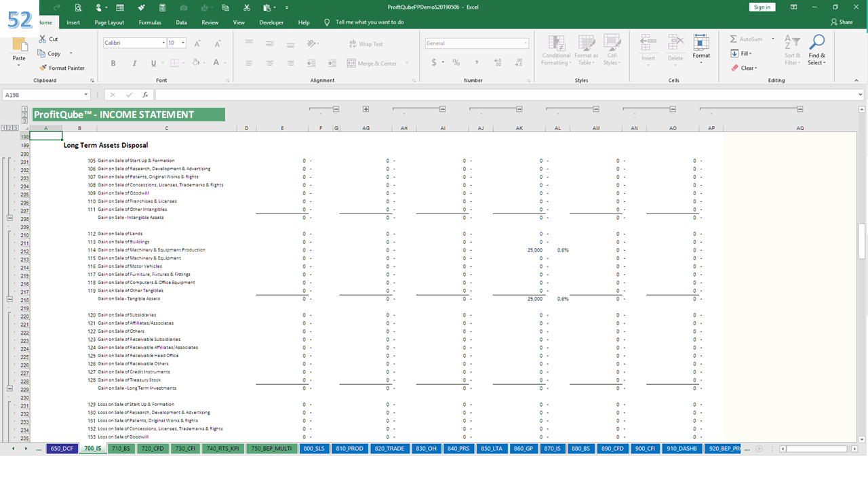Activate the Format Painter tool
Screen dimensions: 868x488
[62, 68]
